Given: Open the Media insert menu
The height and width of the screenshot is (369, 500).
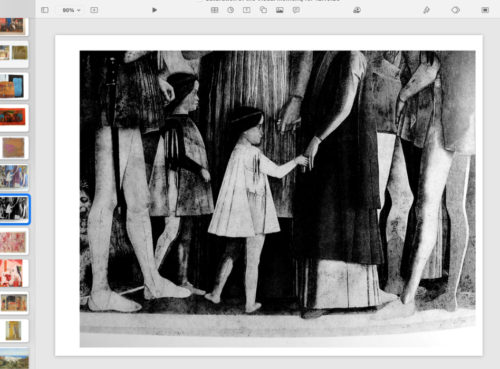Looking at the screenshot, I should [x=280, y=10].
